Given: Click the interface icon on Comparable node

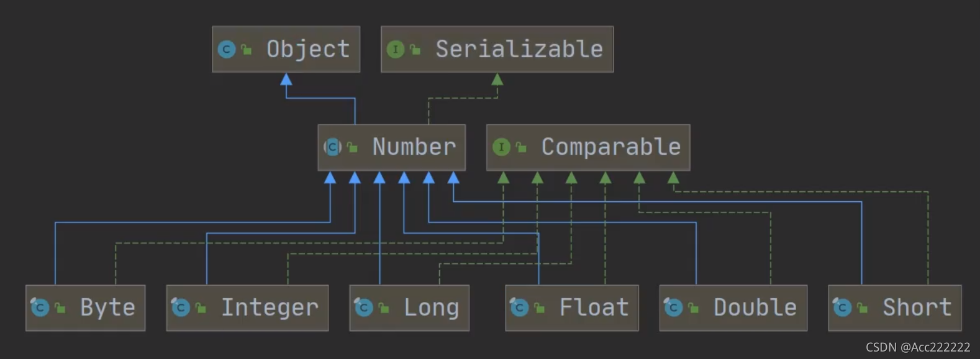Looking at the screenshot, I should click(501, 147).
